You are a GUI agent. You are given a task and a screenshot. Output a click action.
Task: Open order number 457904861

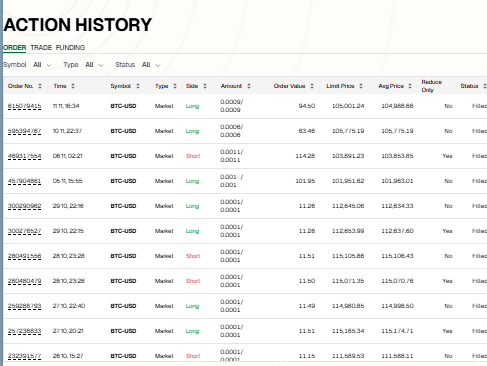[x=24, y=181]
